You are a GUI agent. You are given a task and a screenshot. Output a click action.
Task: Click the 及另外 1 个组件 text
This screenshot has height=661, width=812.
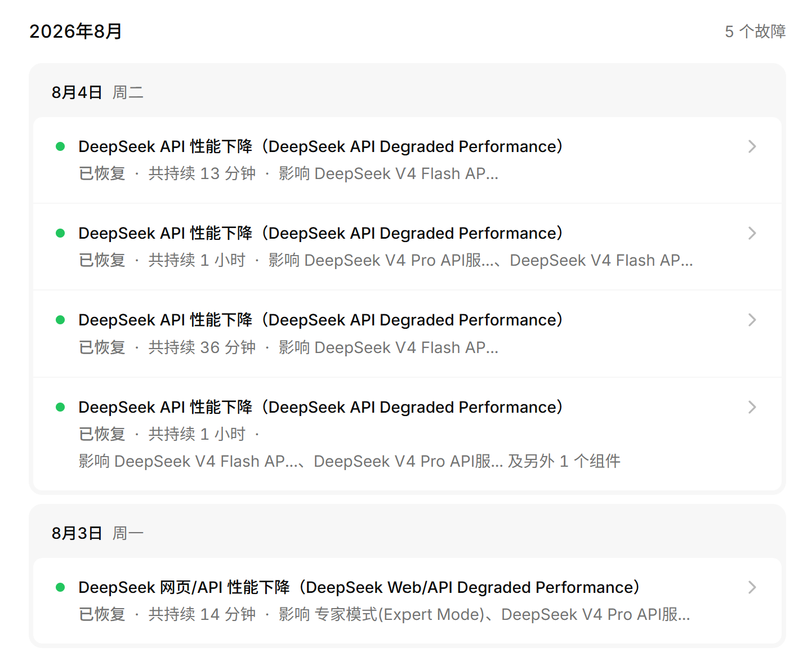(x=564, y=461)
